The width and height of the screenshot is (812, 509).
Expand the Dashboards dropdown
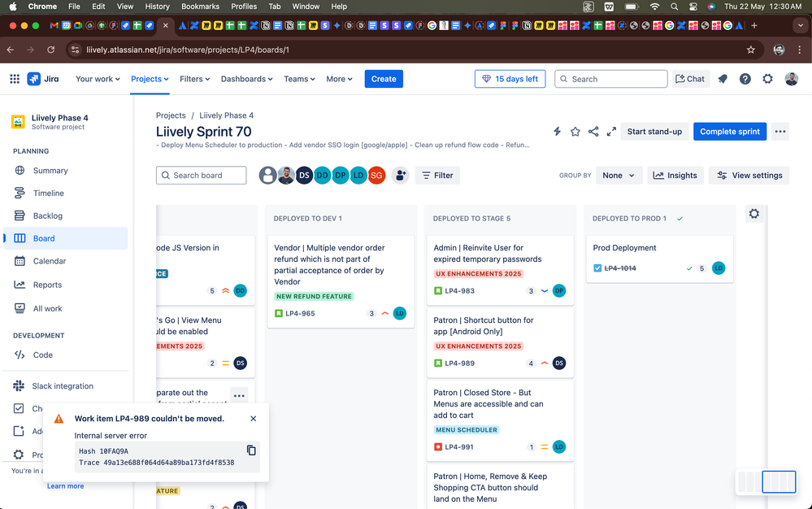[246, 79]
